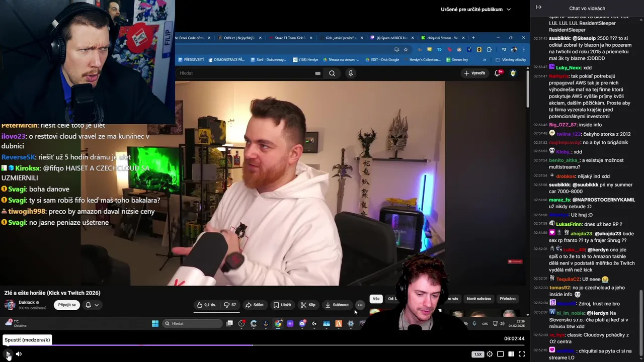644x362 pixels.
Task: Toggle the side-by-side chat layout icon
Action: [x=511, y=354]
